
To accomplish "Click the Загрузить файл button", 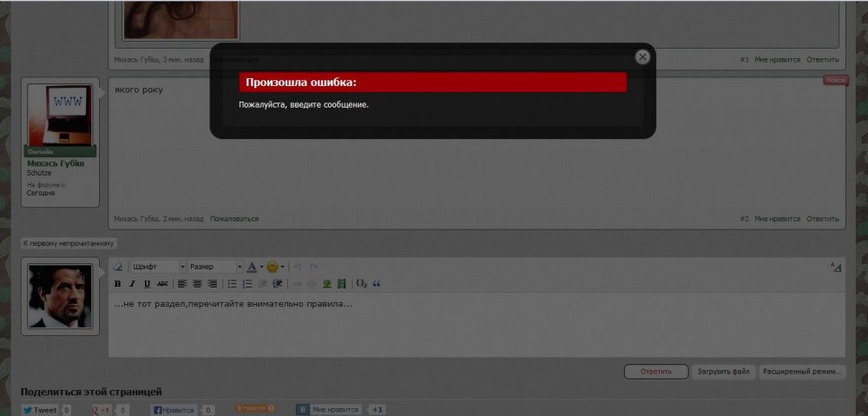I will click(x=724, y=372).
